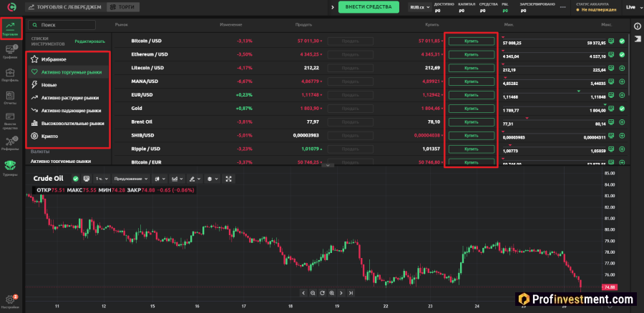The height and width of the screenshot is (313, 644).
Task: Collapse the market list using the chevron handle
Action: click(x=328, y=165)
